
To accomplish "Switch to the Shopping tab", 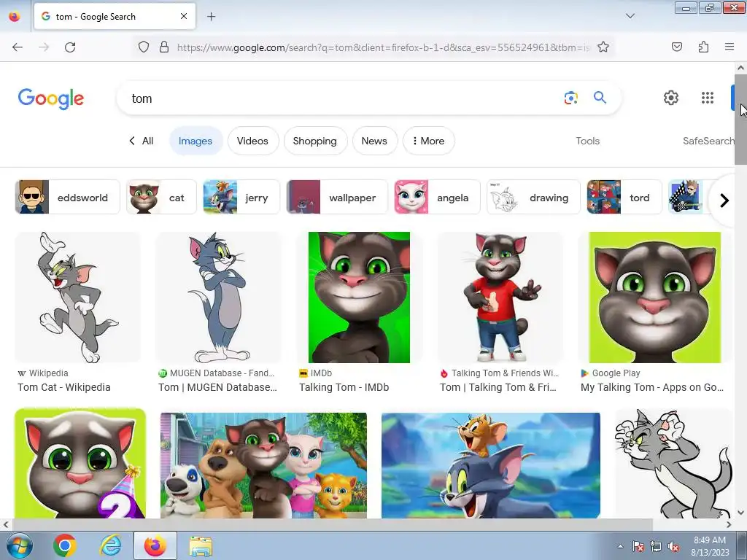I will (315, 141).
